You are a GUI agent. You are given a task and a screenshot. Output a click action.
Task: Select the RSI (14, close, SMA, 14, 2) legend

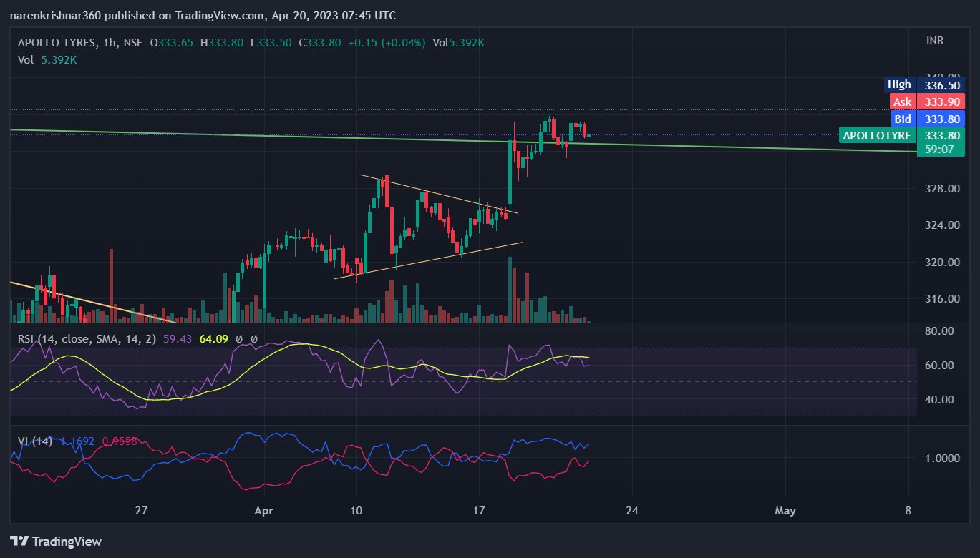pos(87,338)
